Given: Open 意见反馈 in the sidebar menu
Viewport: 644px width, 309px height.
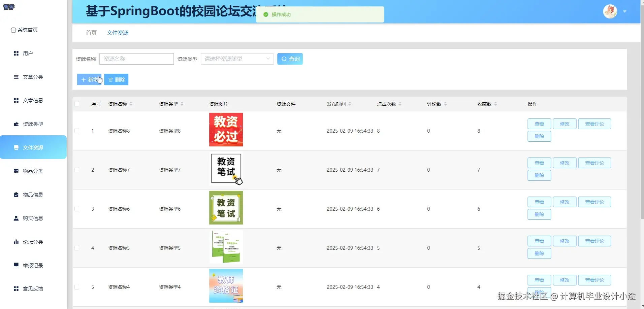Looking at the screenshot, I should (33, 288).
